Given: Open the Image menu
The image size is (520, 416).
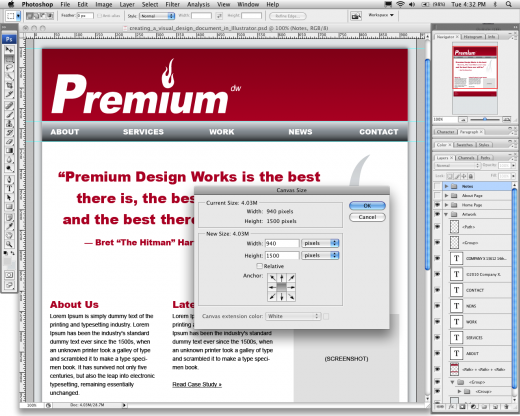Looking at the screenshot, I should click(x=103, y=4).
